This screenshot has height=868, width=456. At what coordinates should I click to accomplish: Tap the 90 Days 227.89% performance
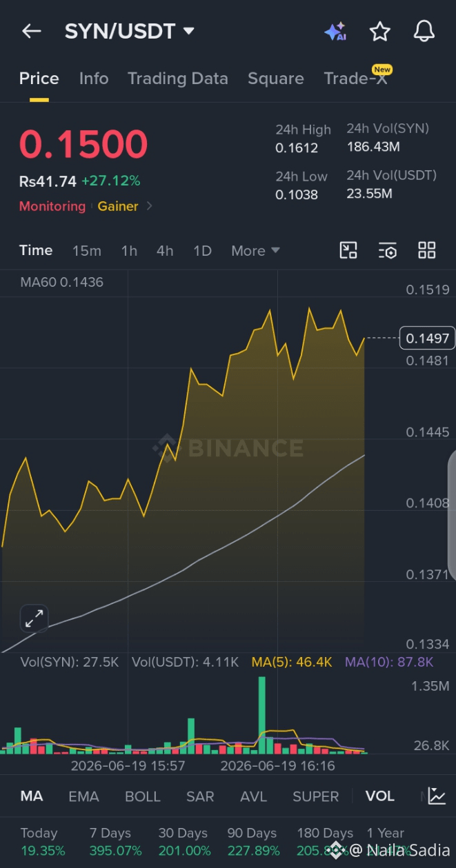254,842
